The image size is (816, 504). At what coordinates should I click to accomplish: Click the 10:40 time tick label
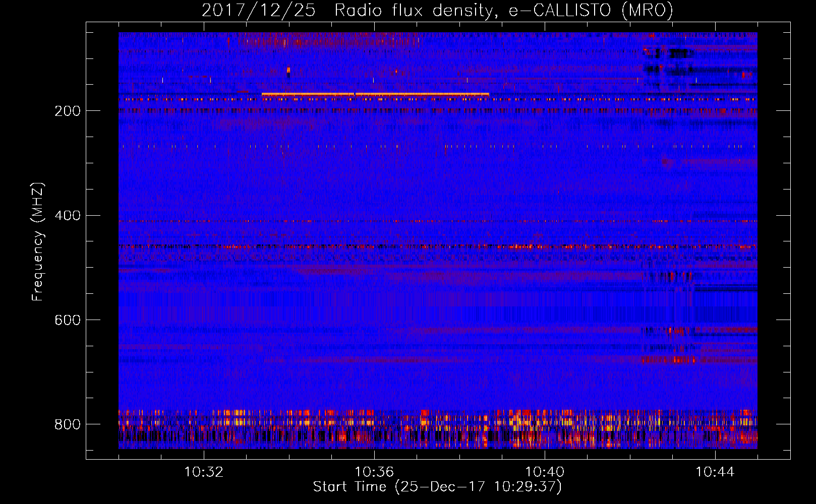pos(545,472)
